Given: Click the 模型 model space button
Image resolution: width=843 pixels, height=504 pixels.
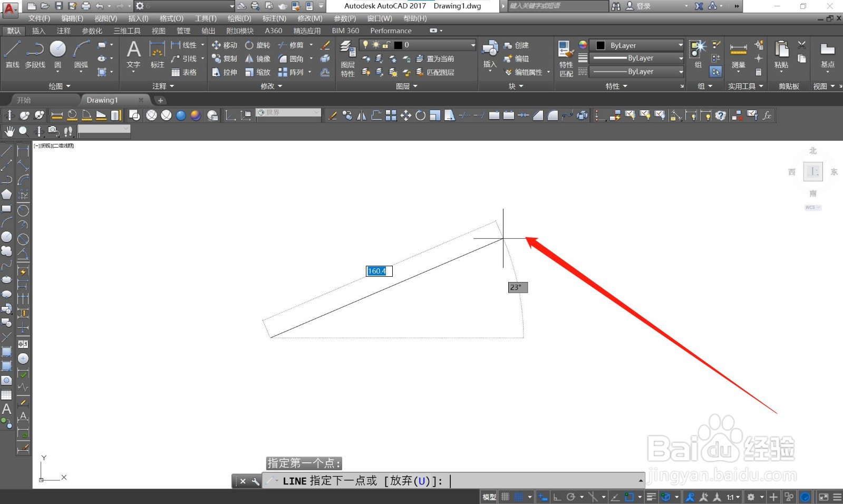Looking at the screenshot, I should (489, 497).
